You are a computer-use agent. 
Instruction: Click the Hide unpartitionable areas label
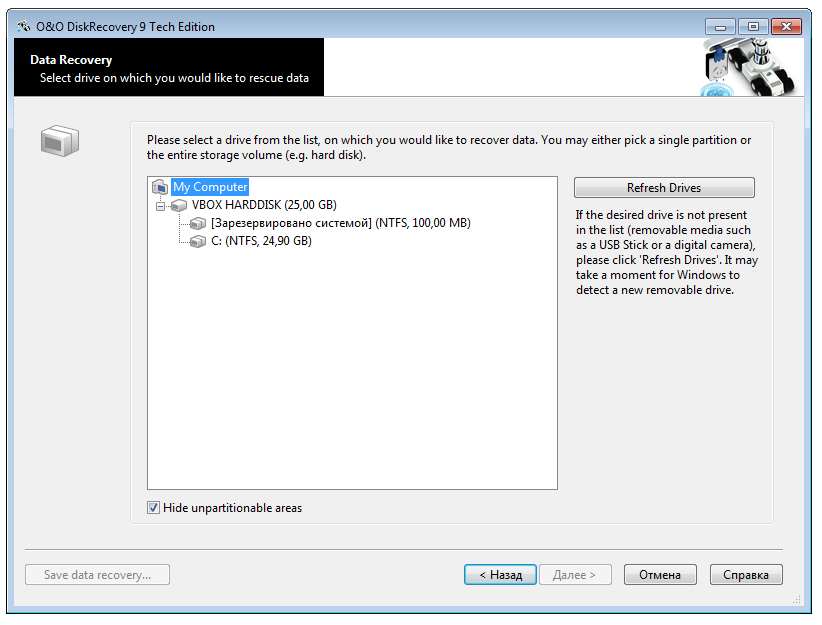(232, 508)
